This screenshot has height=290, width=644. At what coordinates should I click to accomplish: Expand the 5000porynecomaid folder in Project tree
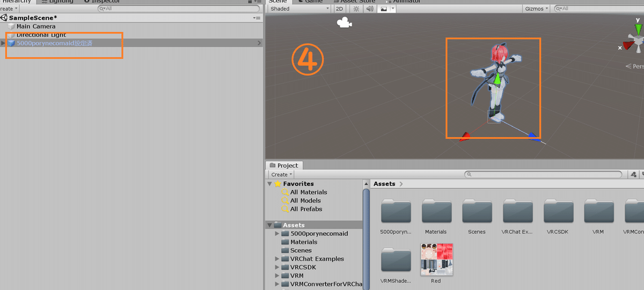tap(277, 234)
